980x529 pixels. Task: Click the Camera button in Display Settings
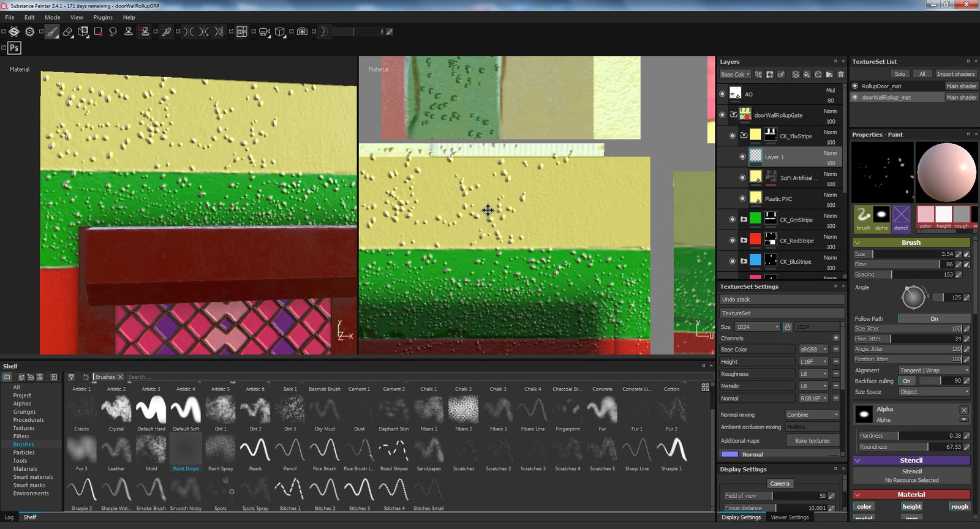[780, 484]
